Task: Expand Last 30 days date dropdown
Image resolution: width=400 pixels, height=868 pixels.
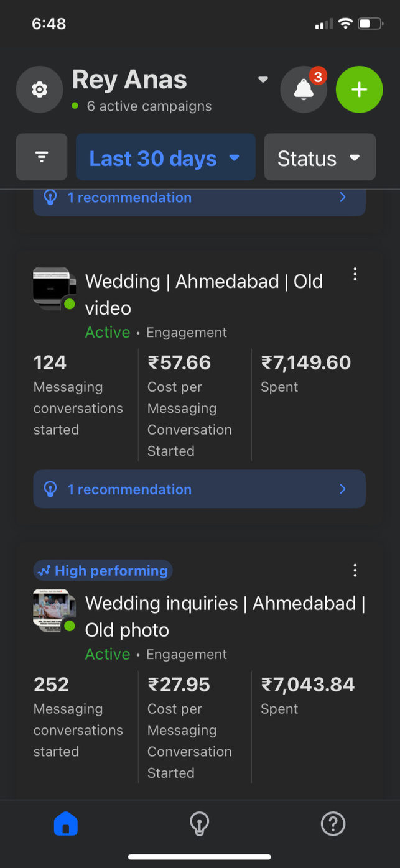Action: coord(165,158)
